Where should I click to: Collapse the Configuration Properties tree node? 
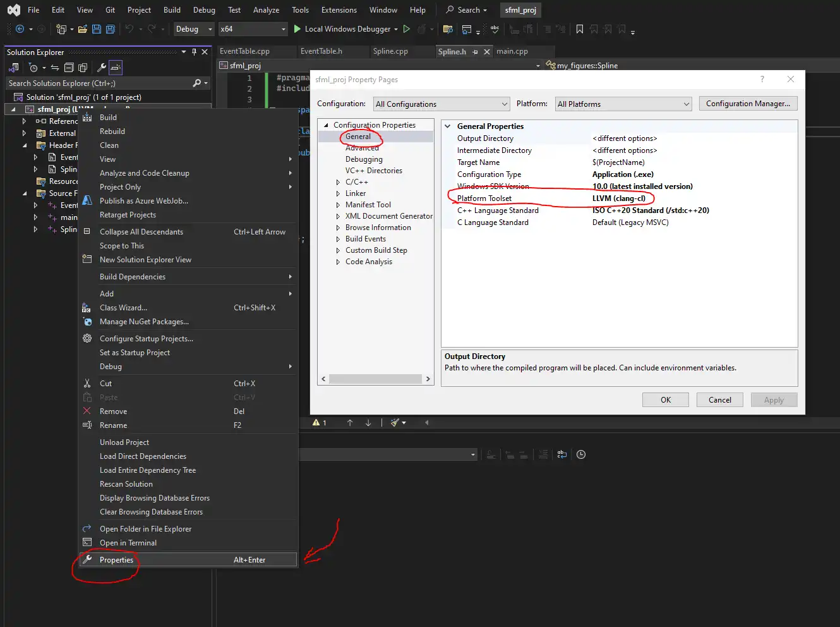click(326, 125)
